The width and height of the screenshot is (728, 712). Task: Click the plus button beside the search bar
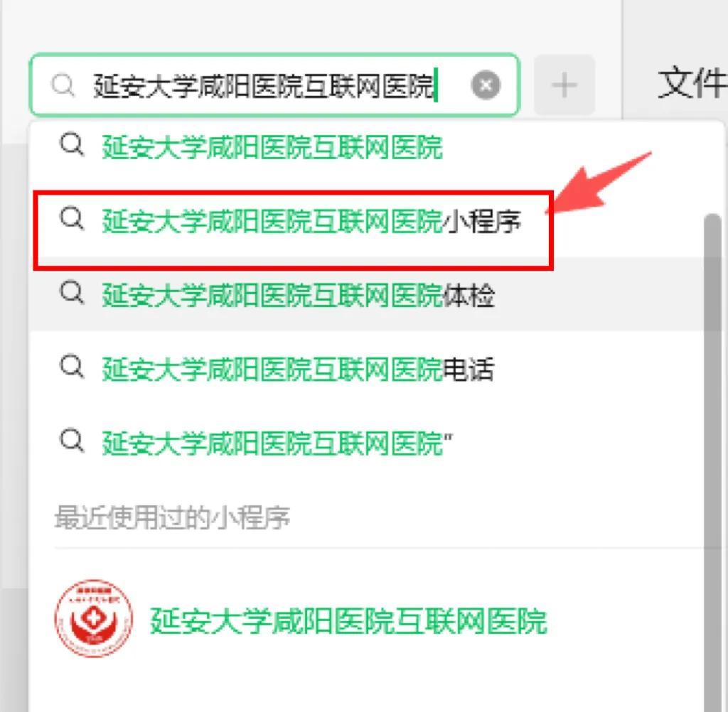[x=564, y=85]
